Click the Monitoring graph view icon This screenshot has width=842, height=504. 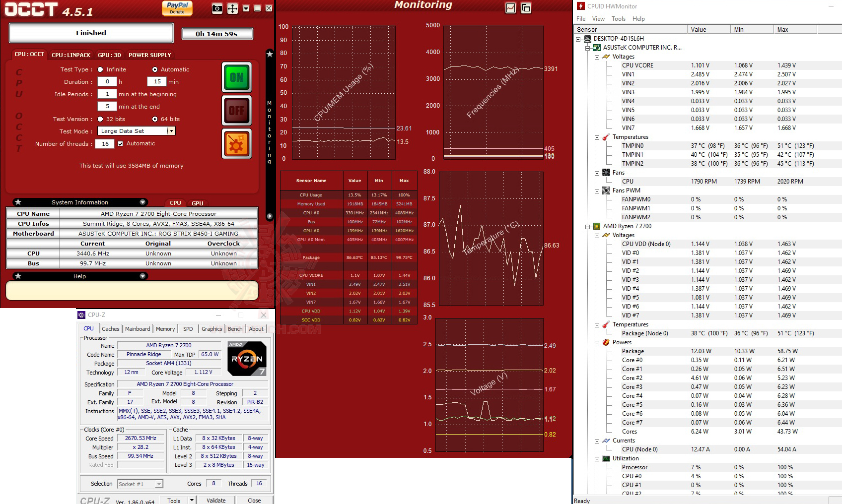[510, 8]
